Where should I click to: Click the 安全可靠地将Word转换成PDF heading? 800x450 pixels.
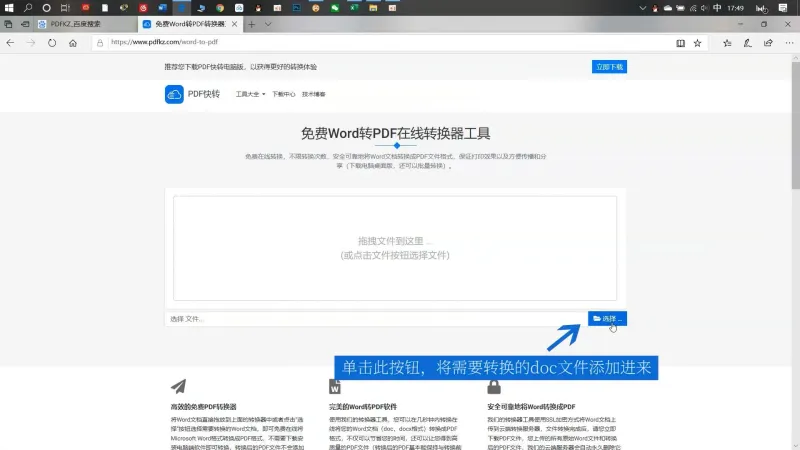pyautogui.click(x=531, y=407)
